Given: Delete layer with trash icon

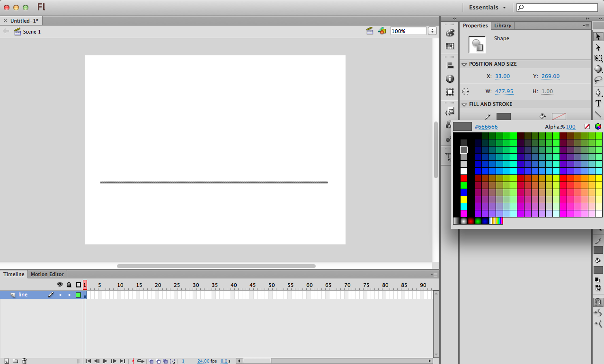Looking at the screenshot, I should coord(24,361).
